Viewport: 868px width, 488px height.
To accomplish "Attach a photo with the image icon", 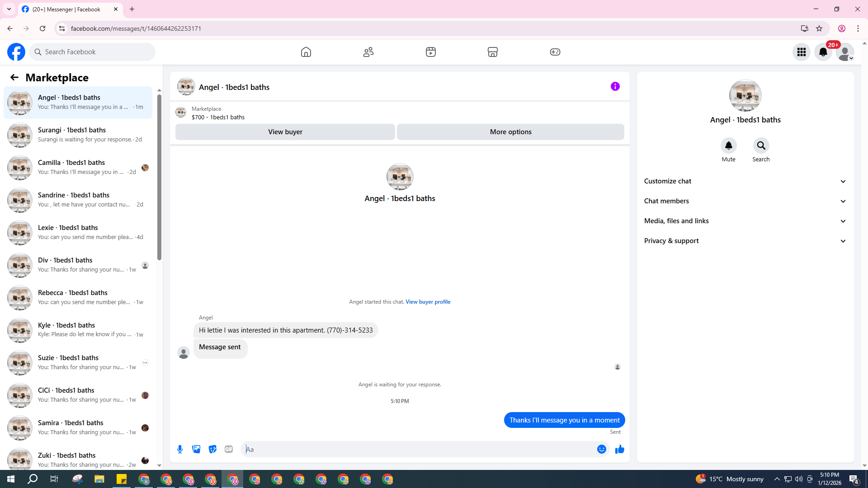I will [x=196, y=449].
